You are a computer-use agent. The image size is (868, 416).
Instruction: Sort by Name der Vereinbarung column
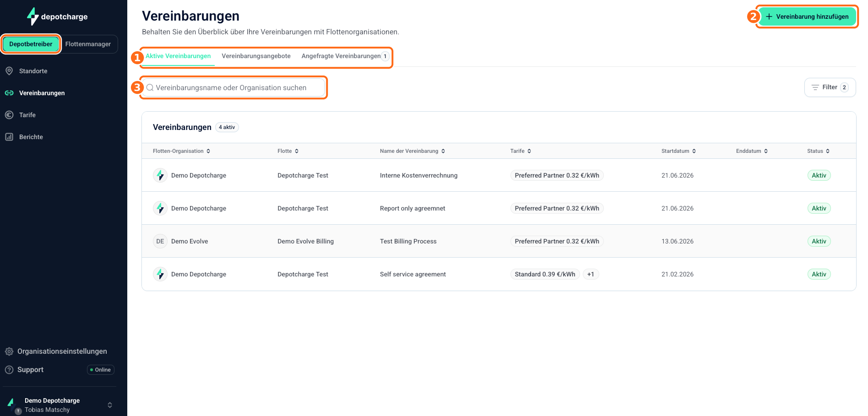point(412,151)
